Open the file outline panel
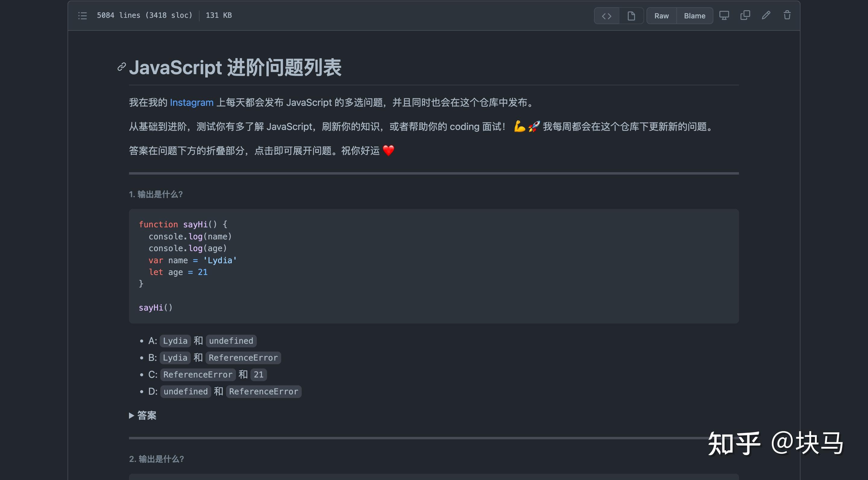Screen dimensions: 868x480 pos(82,15)
